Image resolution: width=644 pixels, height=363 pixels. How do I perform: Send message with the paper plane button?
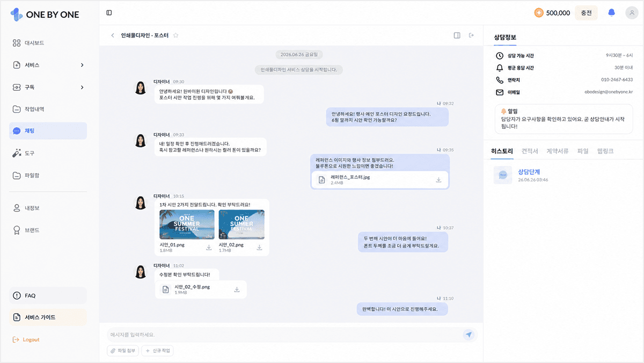coord(469,335)
